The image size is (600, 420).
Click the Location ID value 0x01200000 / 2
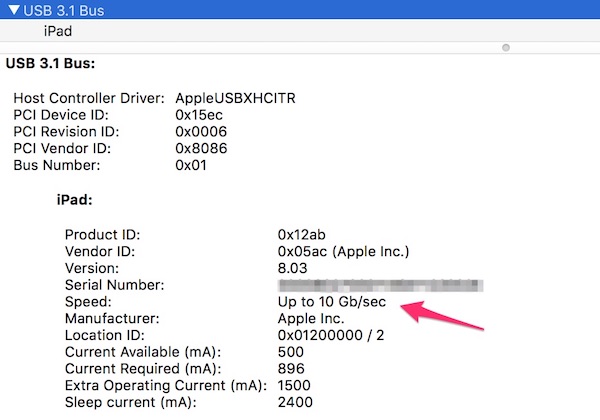331,336
